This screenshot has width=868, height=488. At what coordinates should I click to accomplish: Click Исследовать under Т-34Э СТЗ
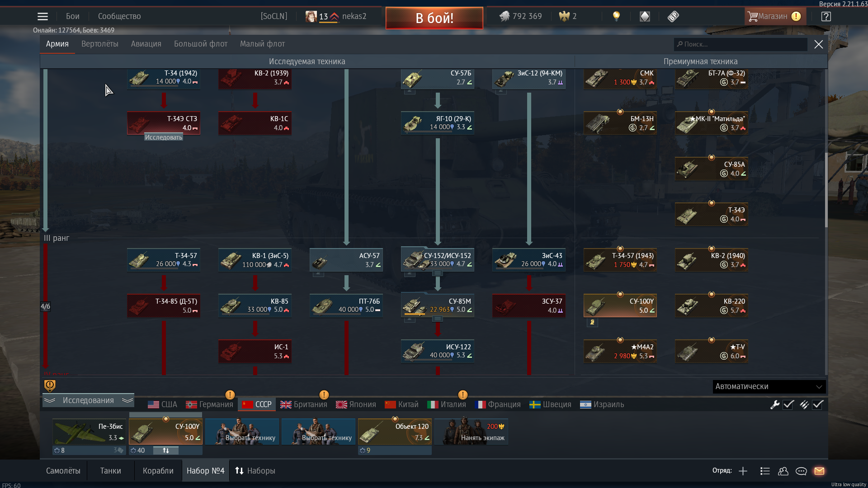coord(164,137)
